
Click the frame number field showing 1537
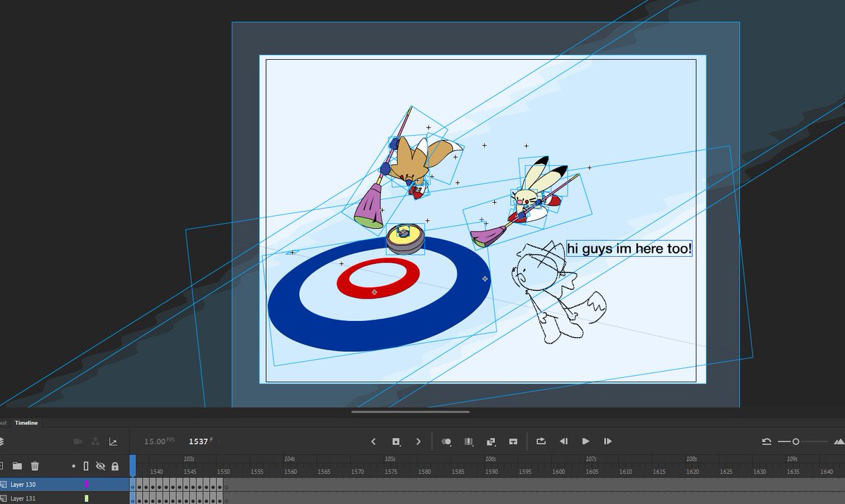pos(197,441)
